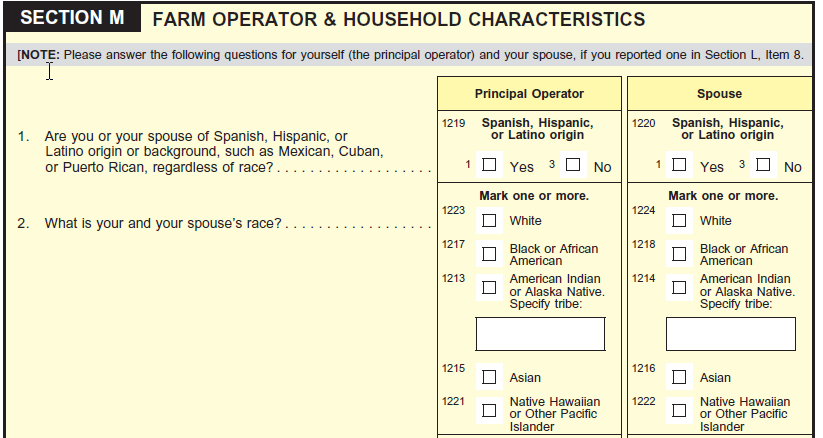Click Spouse tribe text field
Viewport: 823px width, 438px height.
[x=730, y=334]
